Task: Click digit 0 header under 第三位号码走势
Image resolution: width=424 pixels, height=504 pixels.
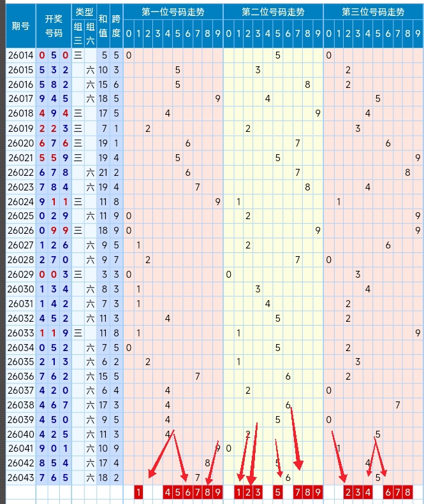Action: (328, 33)
